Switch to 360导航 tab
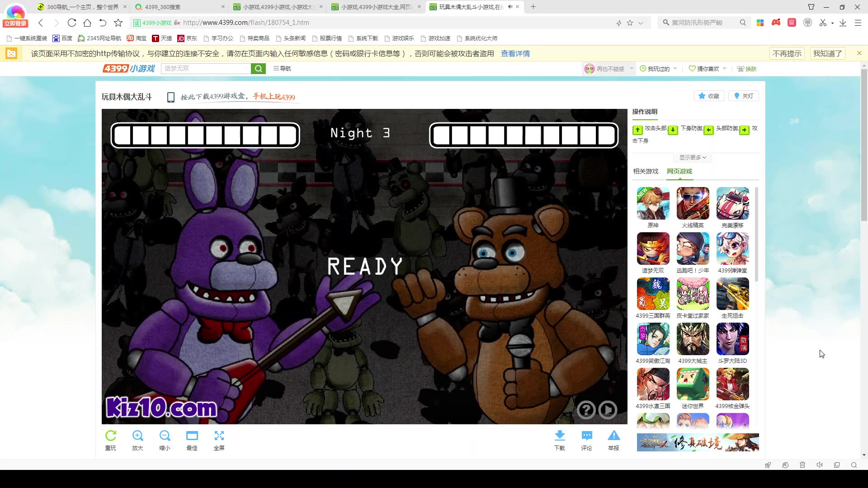This screenshot has width=868, height=488. [x=82, y=7]
